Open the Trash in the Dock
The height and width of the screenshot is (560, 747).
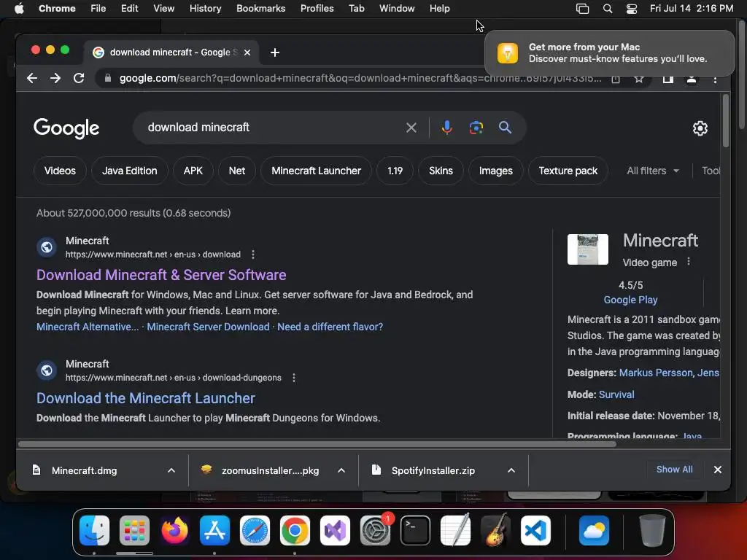(x=652, y=530)
